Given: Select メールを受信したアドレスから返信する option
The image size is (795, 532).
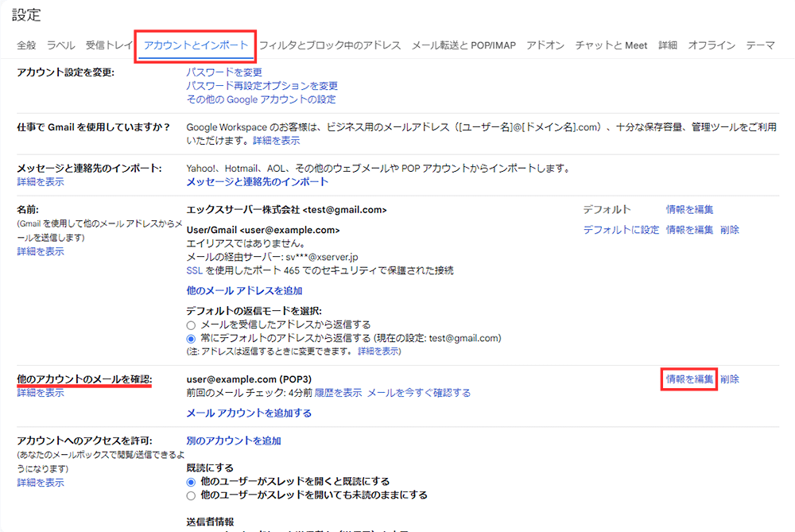Looking at the screenshot, I should tap(191, 324).
